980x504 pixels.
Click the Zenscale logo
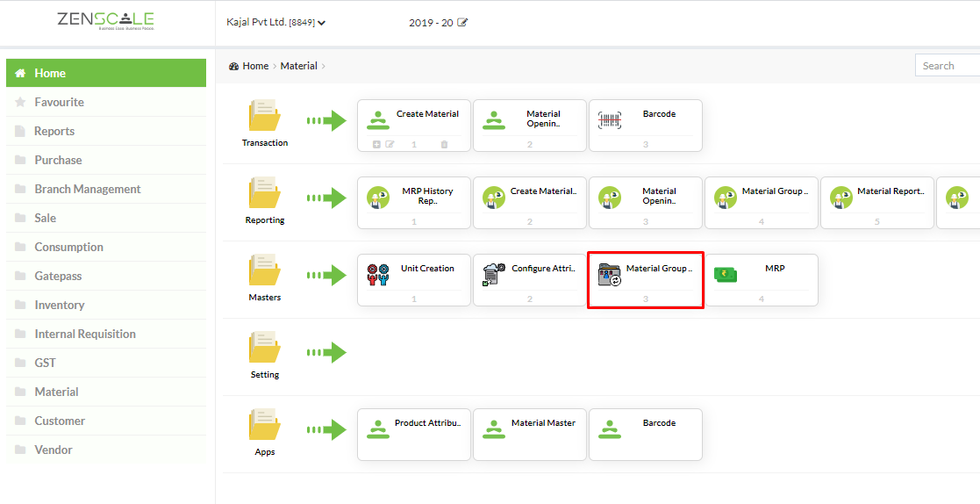[105, 21]
